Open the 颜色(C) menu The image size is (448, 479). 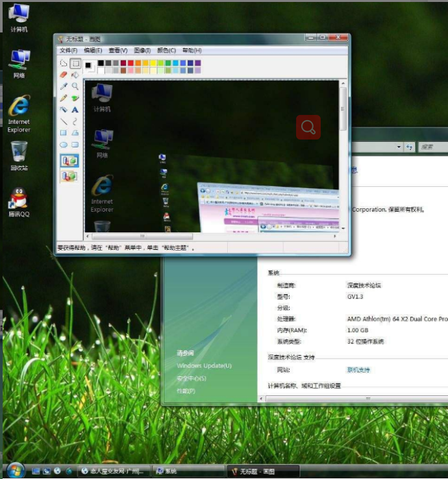tap(166, 51)
